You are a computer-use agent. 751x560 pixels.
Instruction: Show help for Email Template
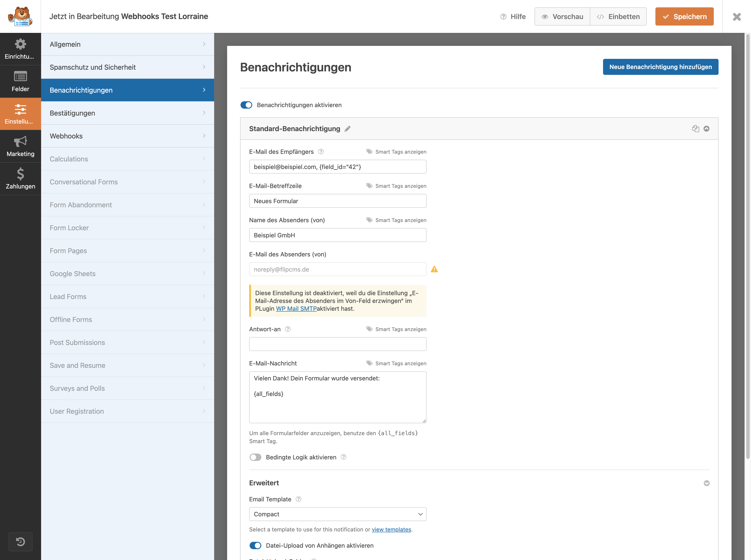[x=298, y=499]
